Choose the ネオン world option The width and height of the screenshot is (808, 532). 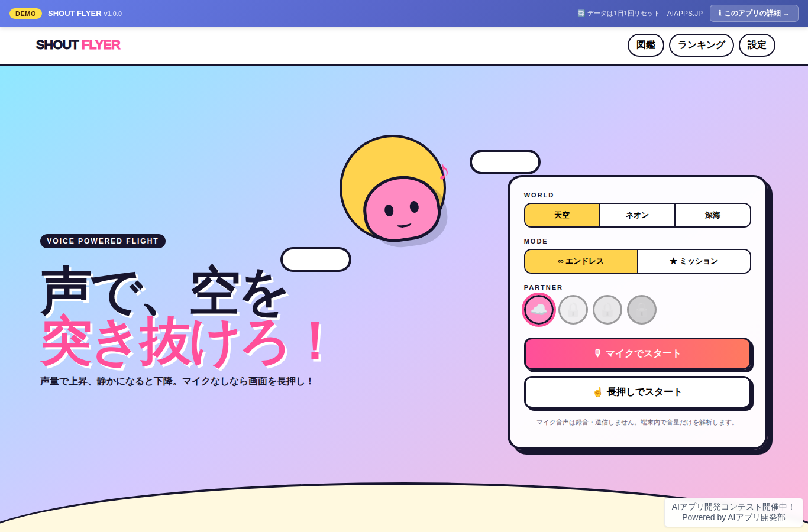pyautogui.click(x=637, y=215)
